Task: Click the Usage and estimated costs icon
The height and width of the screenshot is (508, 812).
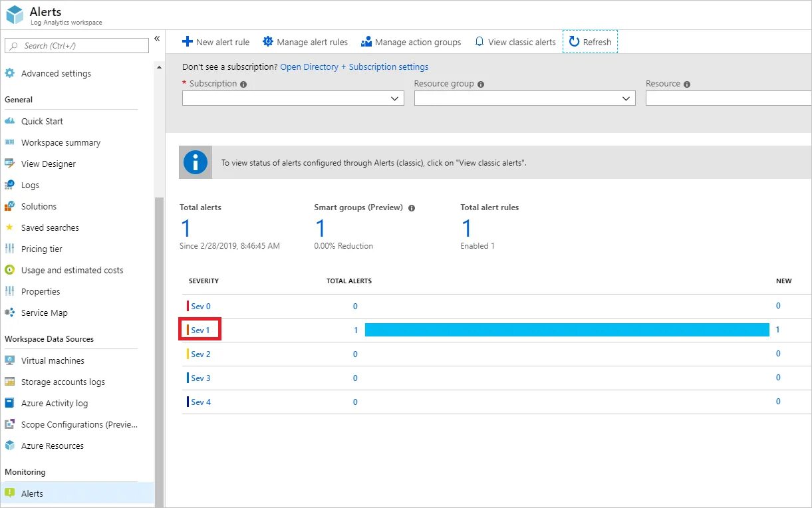Action: coord(9,270)
